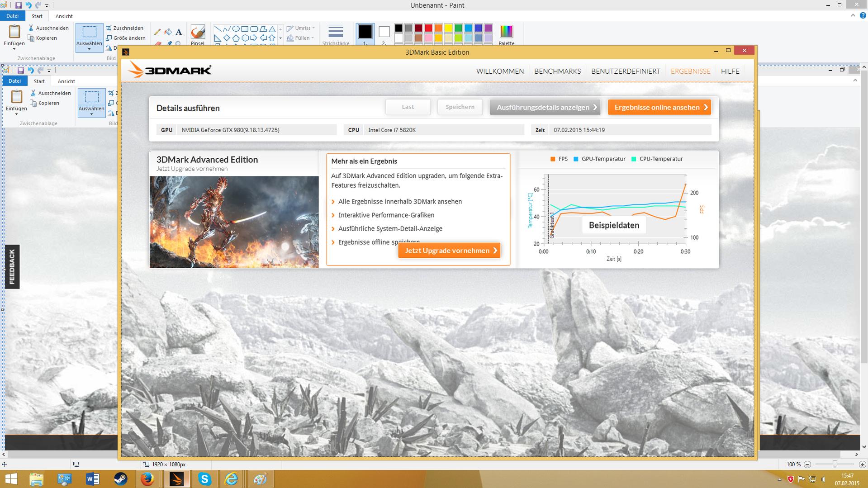Open the BENUTZERDEFINIERT tab
This screenshot has height=488, width=868.
pos(626,71)
